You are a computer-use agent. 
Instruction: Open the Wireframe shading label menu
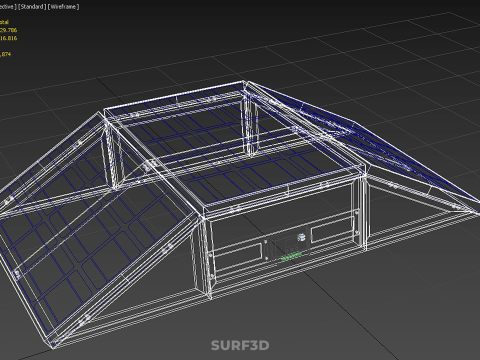coord(64,7)
